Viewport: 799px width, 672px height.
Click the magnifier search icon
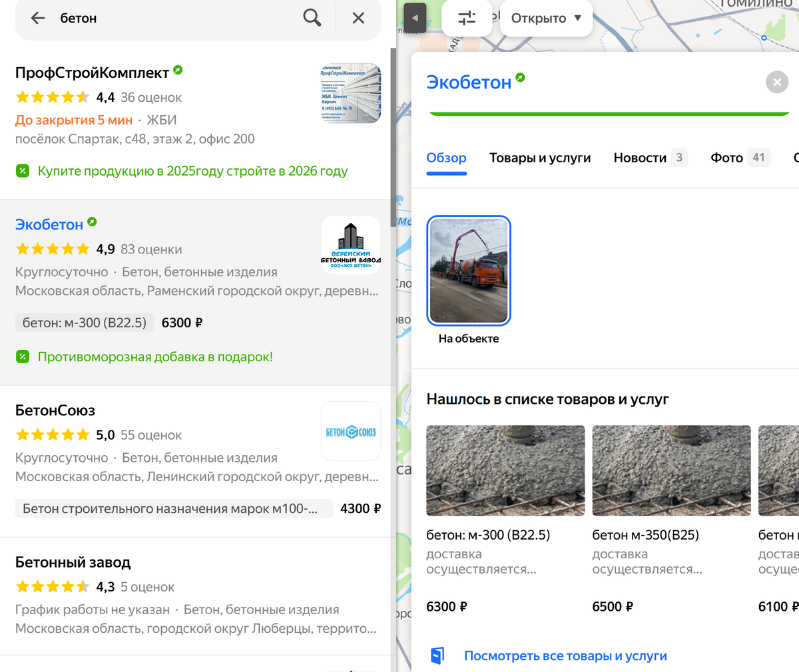click(312, 18)
